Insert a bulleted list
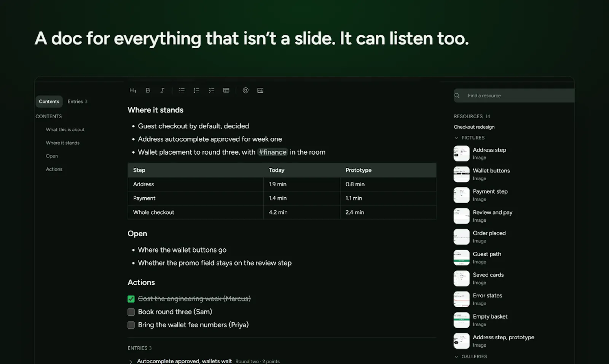 click(182, 91)
